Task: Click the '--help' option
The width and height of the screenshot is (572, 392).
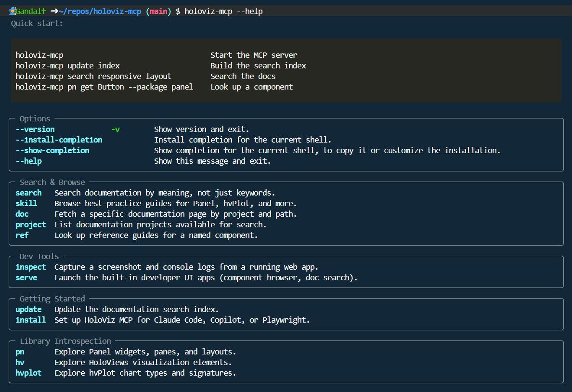Action: tap(28, 161)
